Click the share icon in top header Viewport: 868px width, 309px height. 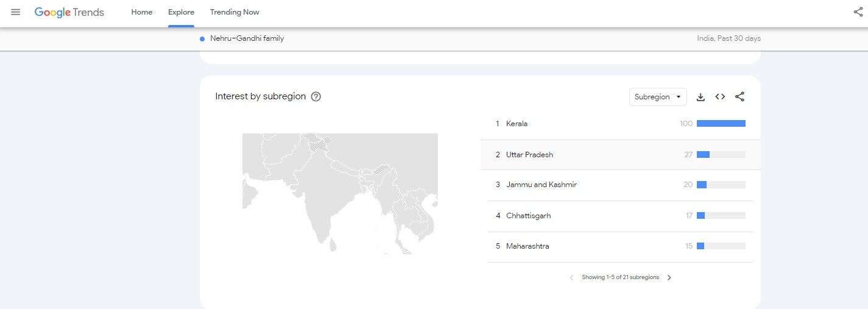pyautogui.click(x=858, y=12)
